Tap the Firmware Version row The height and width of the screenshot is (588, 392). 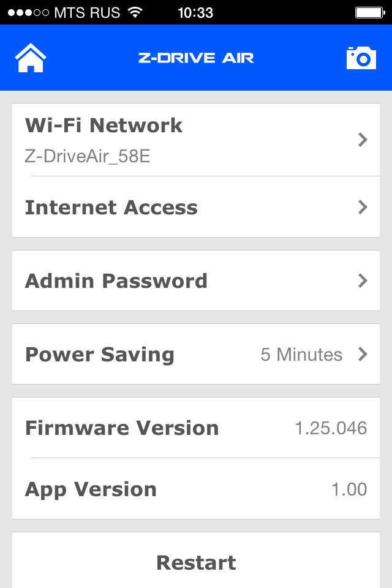[196, 428]
